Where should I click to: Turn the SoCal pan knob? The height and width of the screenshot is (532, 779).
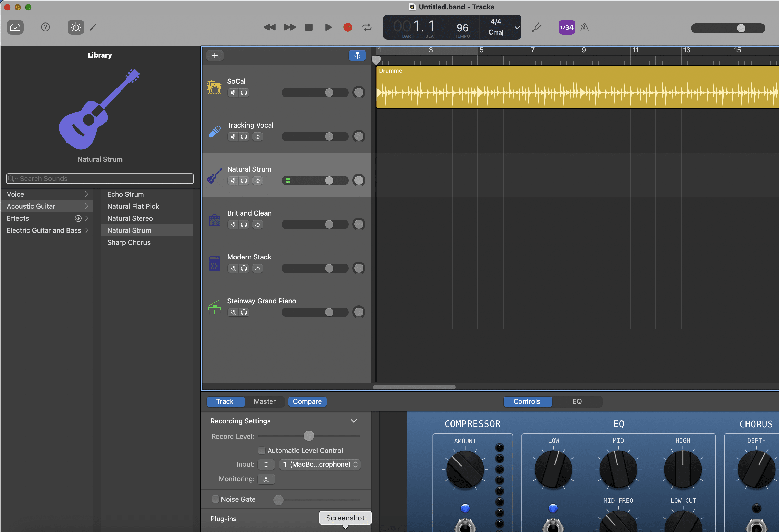(359, 92)
